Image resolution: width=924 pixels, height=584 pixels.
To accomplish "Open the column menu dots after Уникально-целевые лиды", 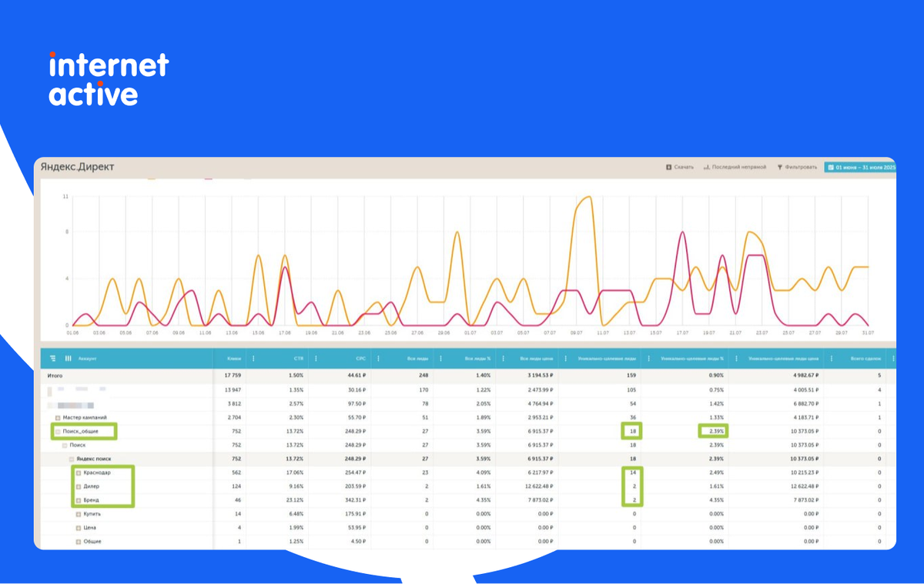I will (648, 359).
